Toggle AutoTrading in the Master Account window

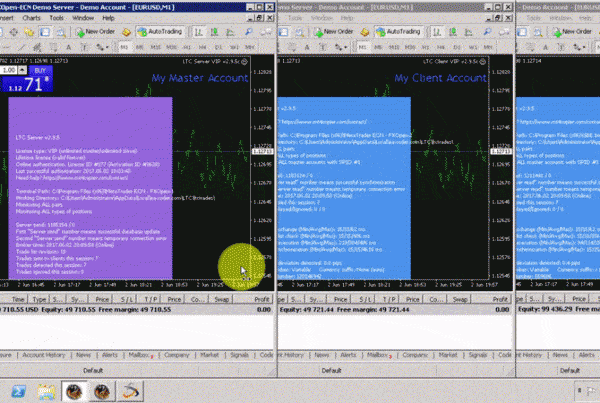pos(160,32)
